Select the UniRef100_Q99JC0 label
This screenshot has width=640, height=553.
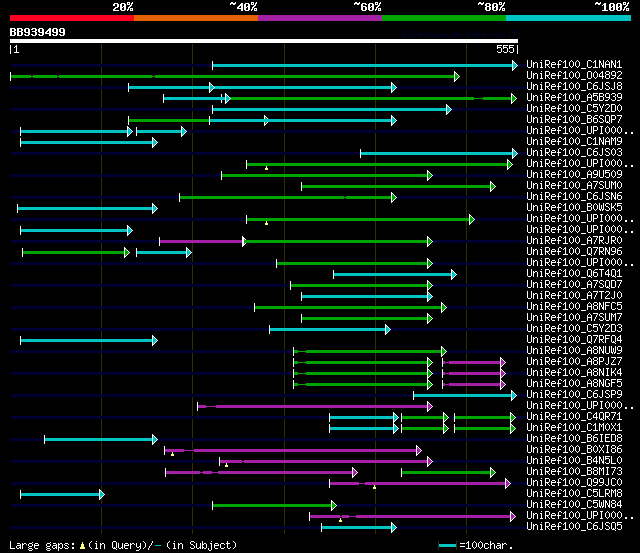[574, 483]
